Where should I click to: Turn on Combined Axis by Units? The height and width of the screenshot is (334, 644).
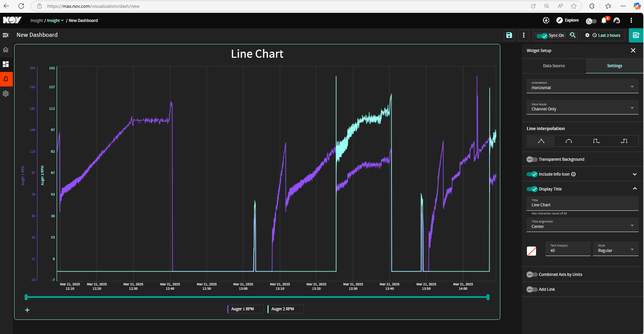pos(532,275)
